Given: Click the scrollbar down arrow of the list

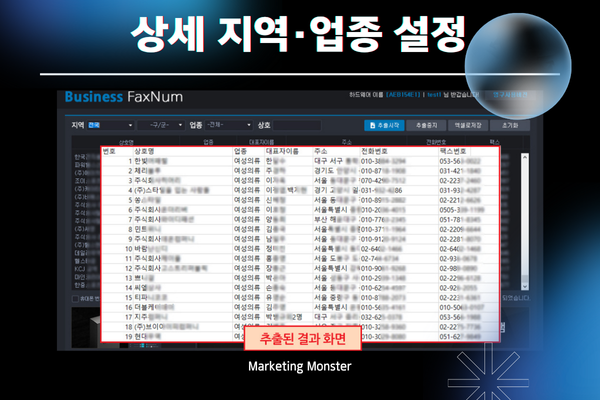Looking at the screenshot, I should 525,286.
